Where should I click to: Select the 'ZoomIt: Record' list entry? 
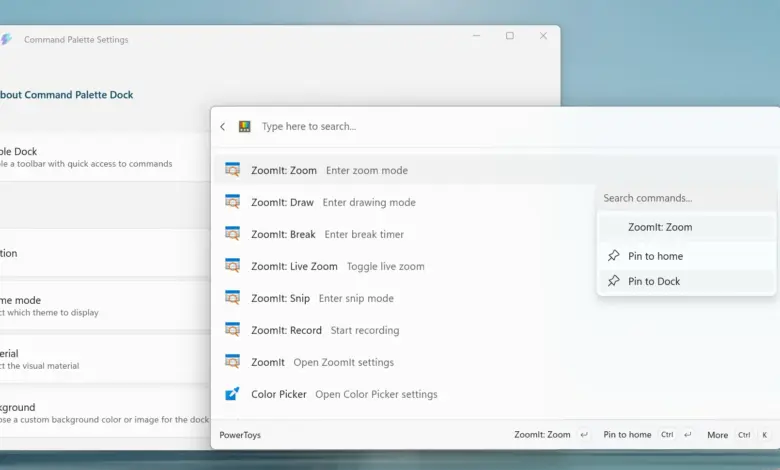[495, 330]
